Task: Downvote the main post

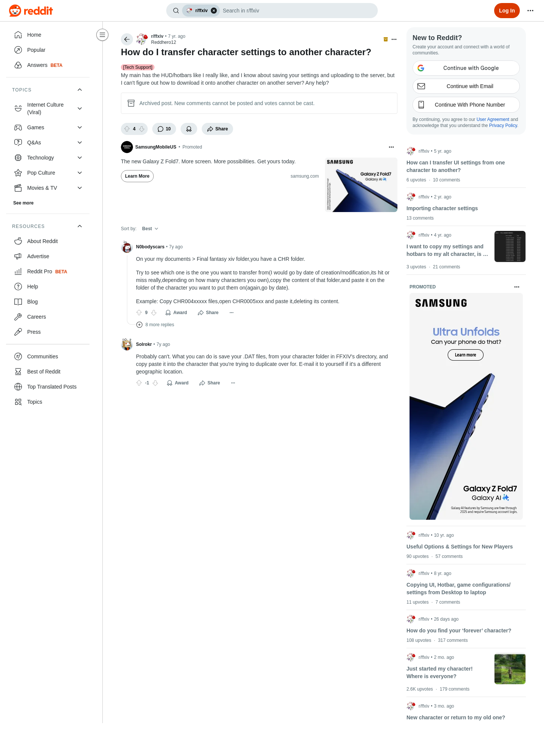Action: point(142,129)
